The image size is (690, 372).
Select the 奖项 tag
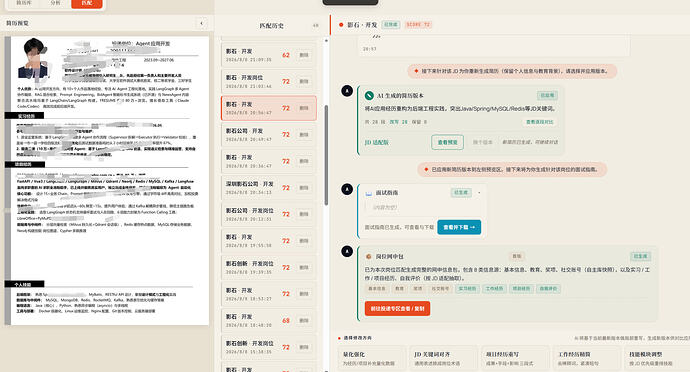click(418, 289)
